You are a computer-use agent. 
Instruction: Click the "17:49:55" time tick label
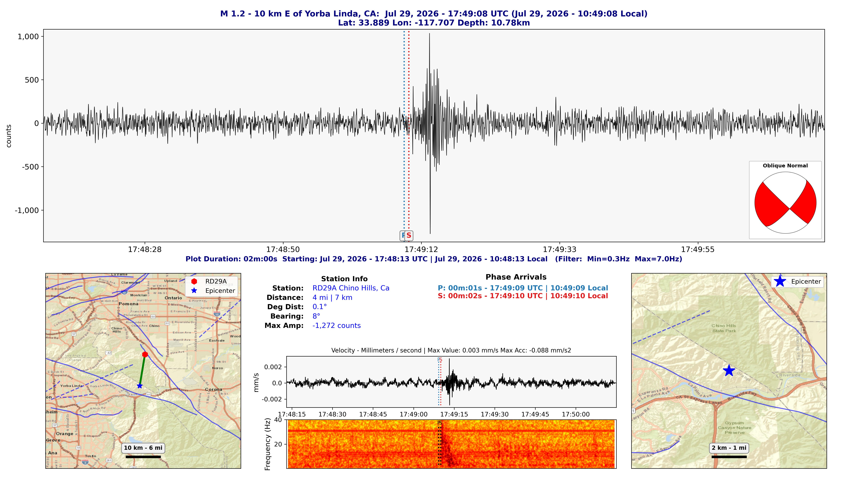pos(698,250)
